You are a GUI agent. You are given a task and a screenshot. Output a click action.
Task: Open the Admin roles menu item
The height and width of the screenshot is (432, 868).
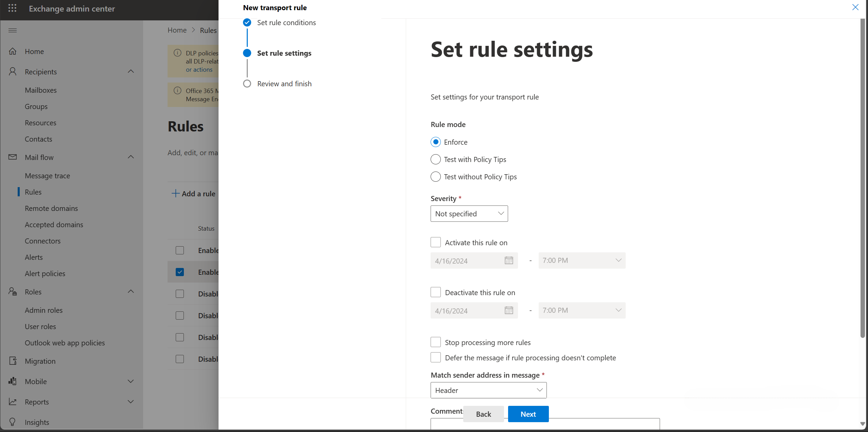point(43,310)
